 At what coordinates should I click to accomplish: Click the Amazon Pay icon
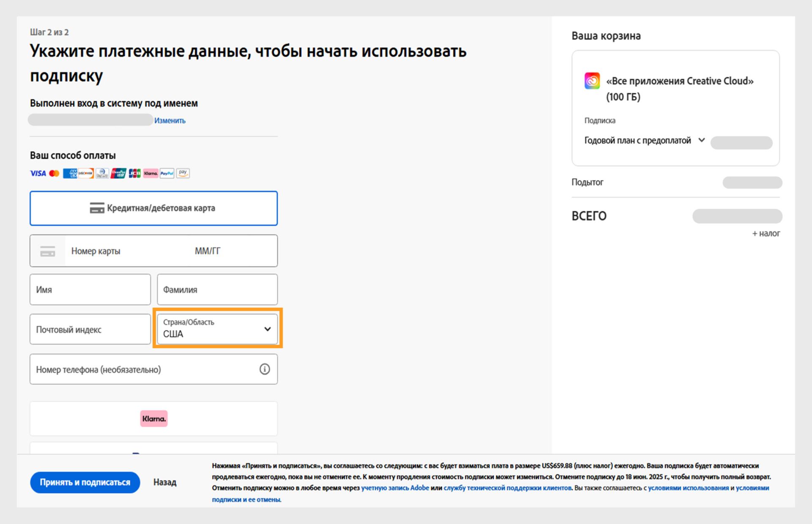pos(183,173)
